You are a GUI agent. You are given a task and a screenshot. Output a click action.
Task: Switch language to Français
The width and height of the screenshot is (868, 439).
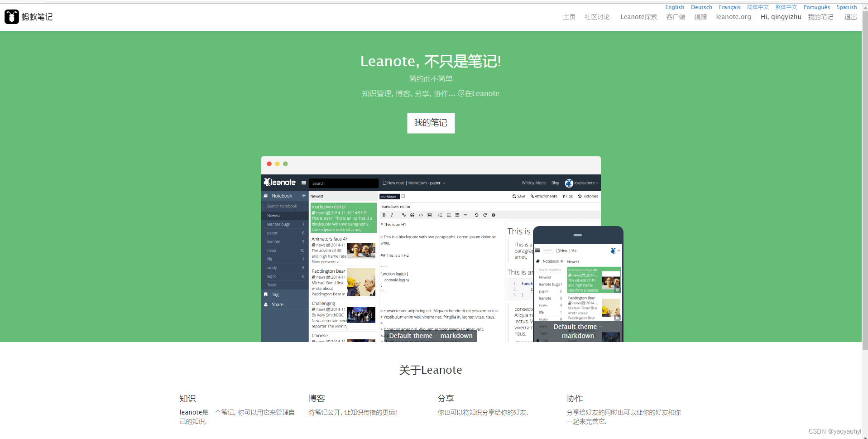coord(729,7)
